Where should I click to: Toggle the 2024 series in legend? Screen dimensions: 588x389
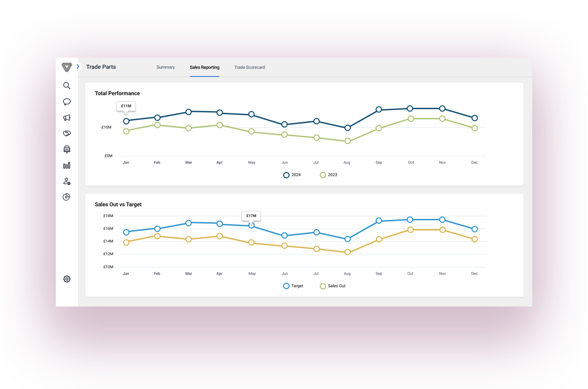pyautogui.click(x=292, y=175)
